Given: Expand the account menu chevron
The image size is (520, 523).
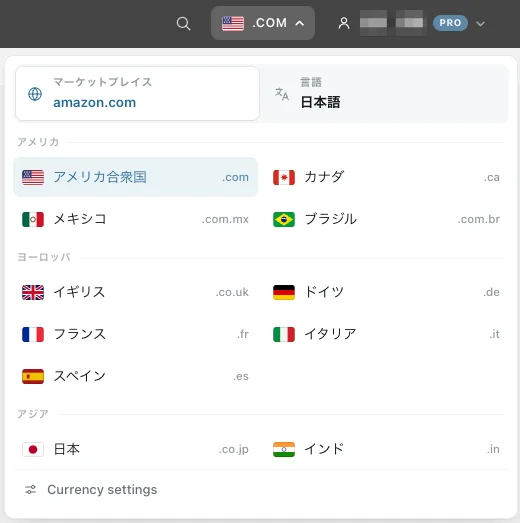Looking at the screenshot, I should pyautogui.click(x=480, y=24).
